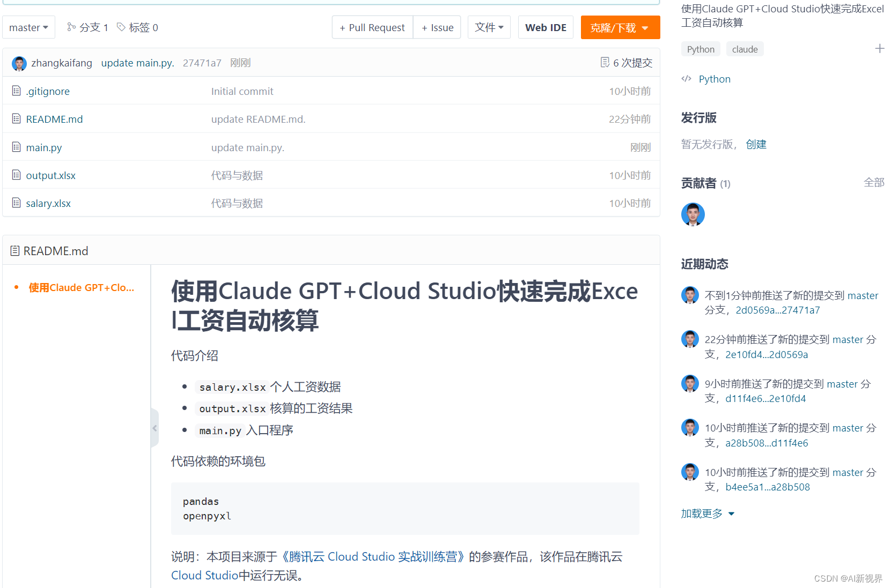Click the file icon for main.py
The width and height of the screenshot is (891, 588).
[x=17, y=147]
